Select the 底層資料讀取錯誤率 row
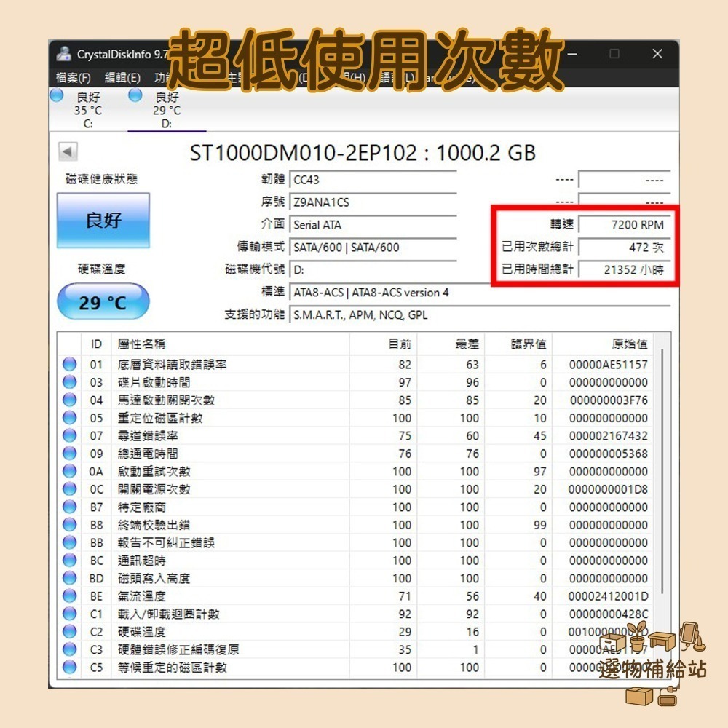Screen dimensions: 728x728 point(356,365)
